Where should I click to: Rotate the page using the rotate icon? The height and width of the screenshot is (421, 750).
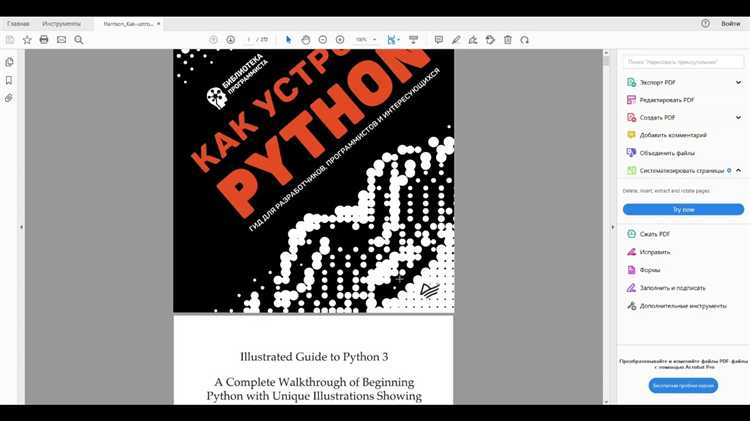pyautogui.click(x=525, y=40)
